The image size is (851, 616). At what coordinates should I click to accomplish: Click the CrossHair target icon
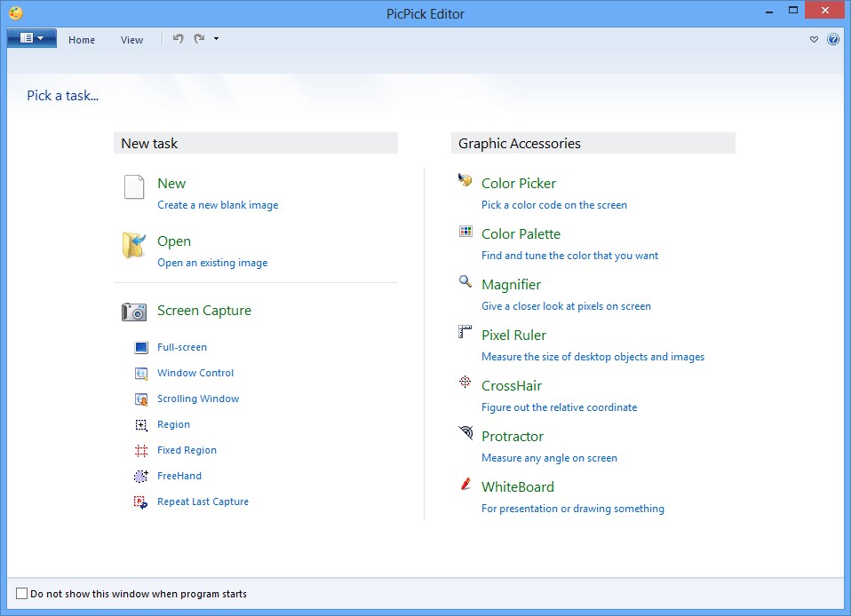(x=465, y=382)
